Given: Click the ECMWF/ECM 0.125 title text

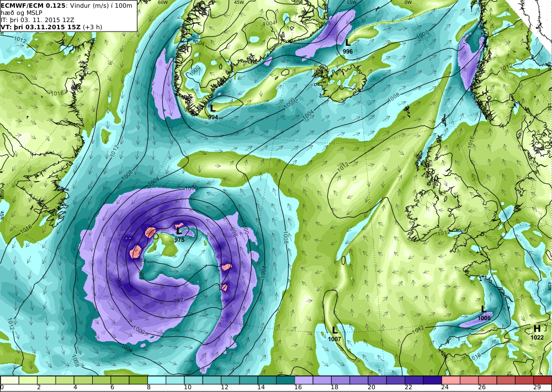Looking at the screenshot, I should [x=33, y=5].
